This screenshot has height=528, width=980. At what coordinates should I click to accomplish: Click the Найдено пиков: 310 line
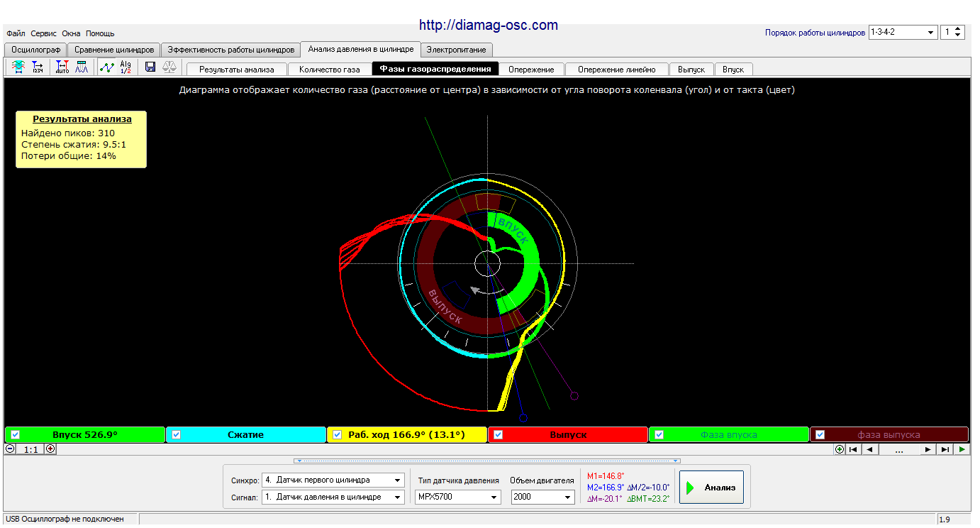(68, 133)
